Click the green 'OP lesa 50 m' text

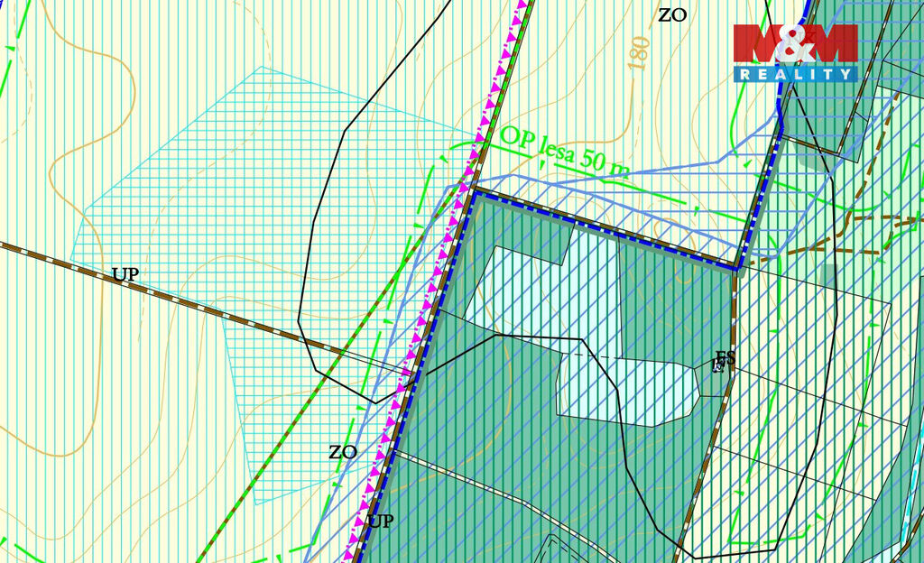tap(565, 150)
